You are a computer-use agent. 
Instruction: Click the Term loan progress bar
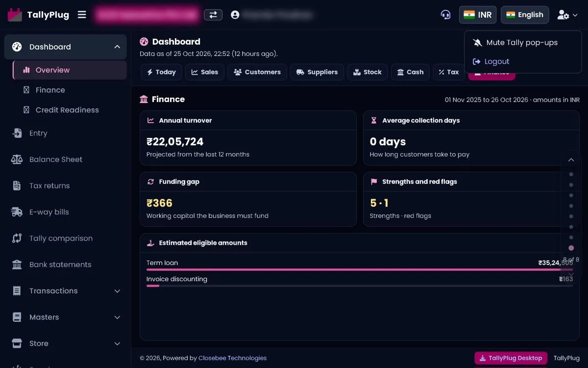point(360,270)
